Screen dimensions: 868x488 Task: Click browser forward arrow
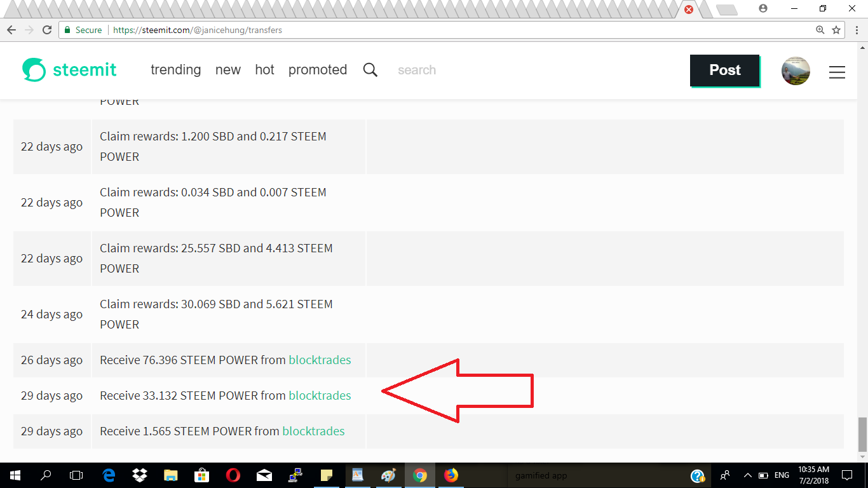coord(29,30)
